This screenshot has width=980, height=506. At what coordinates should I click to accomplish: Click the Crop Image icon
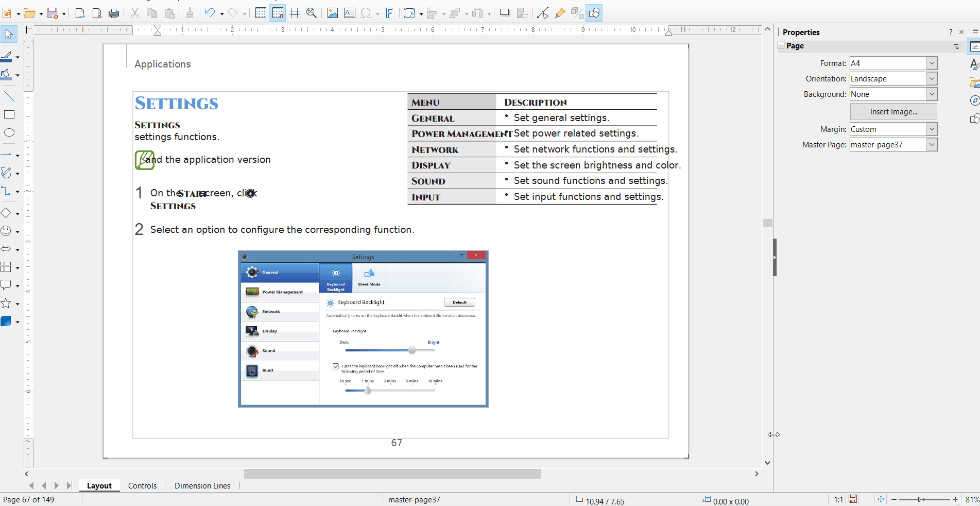click(x=522, y=13)
